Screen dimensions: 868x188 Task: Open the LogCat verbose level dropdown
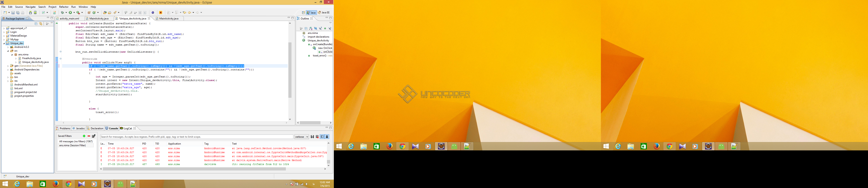coord(302,137)
